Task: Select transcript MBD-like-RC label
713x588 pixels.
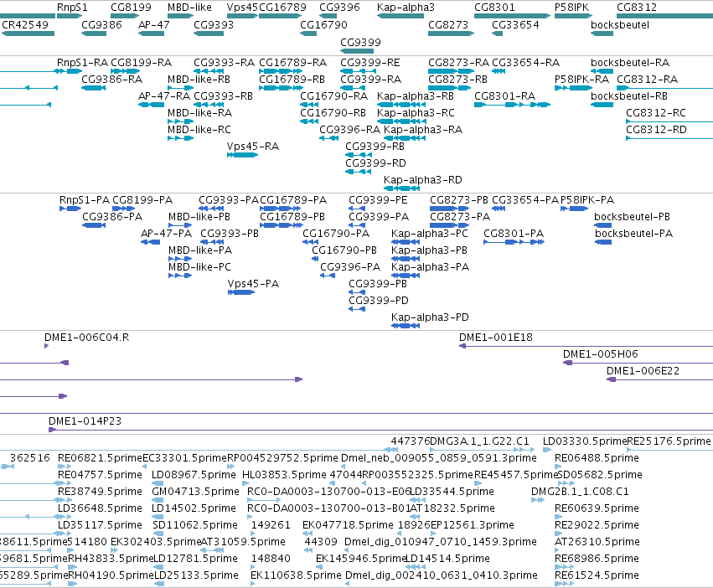Action: [199, 130]
